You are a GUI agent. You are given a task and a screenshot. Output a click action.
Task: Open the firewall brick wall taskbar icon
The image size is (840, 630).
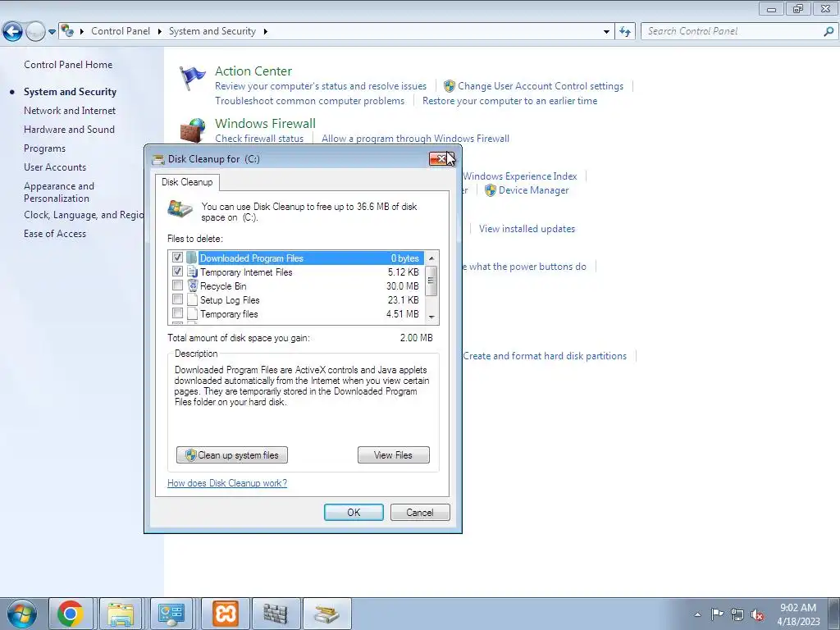click(x=276, y=614)
